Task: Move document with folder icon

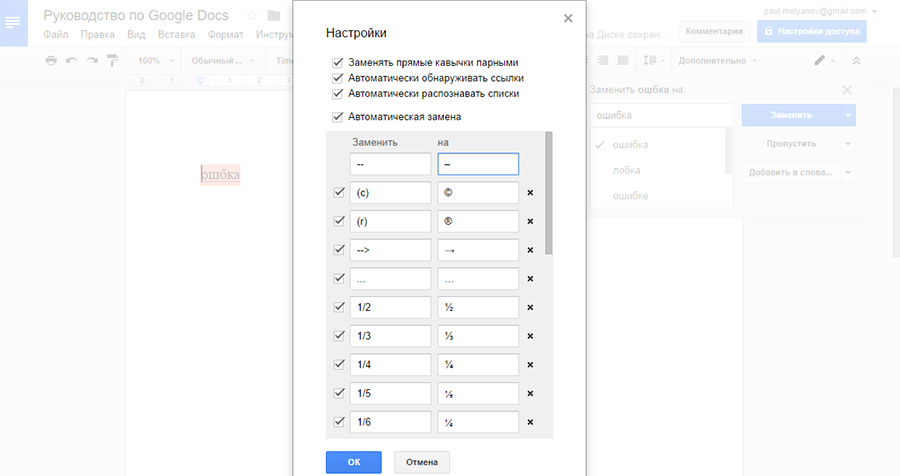Action: click(x=274, y=16)
